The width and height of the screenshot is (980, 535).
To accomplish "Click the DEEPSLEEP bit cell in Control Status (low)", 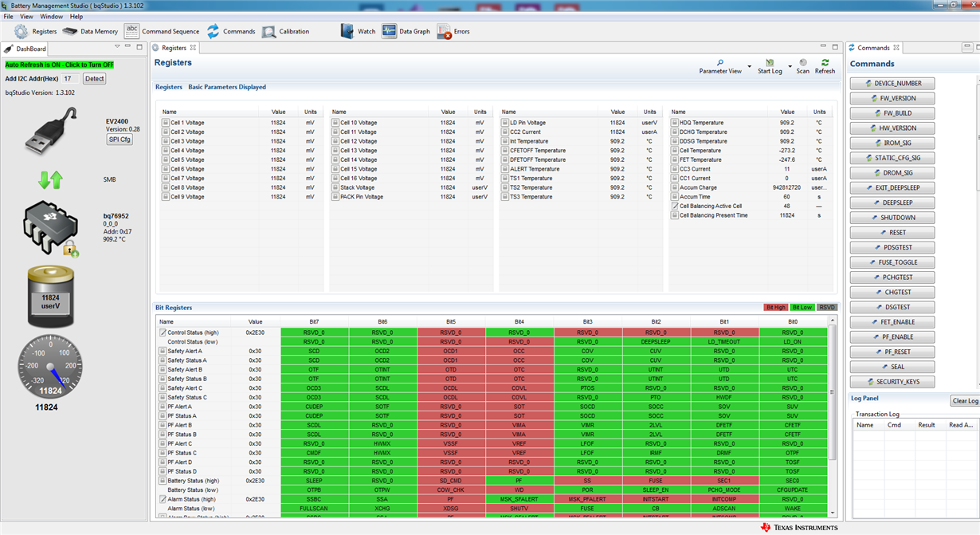I will point(656,342).
